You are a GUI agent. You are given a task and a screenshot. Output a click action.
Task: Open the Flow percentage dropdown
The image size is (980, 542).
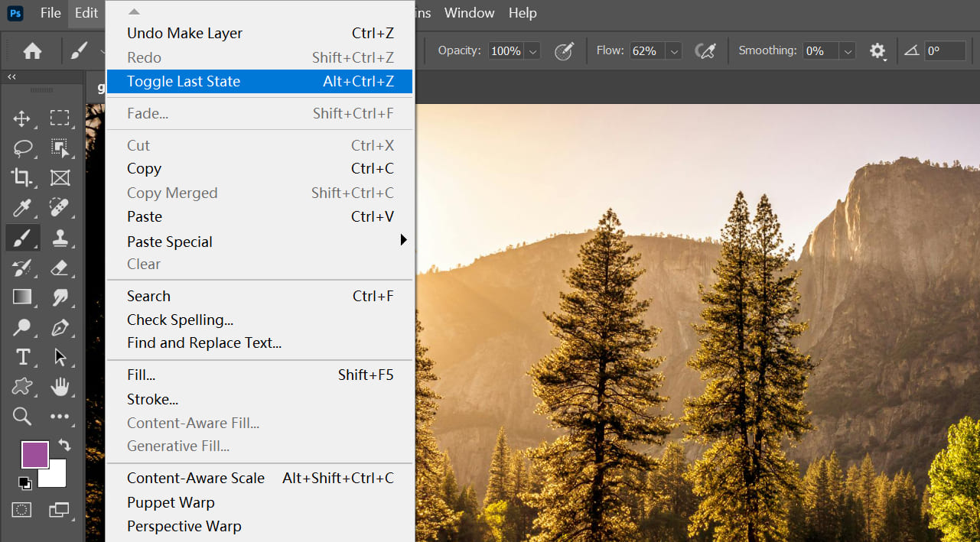[x=673, y=50]
